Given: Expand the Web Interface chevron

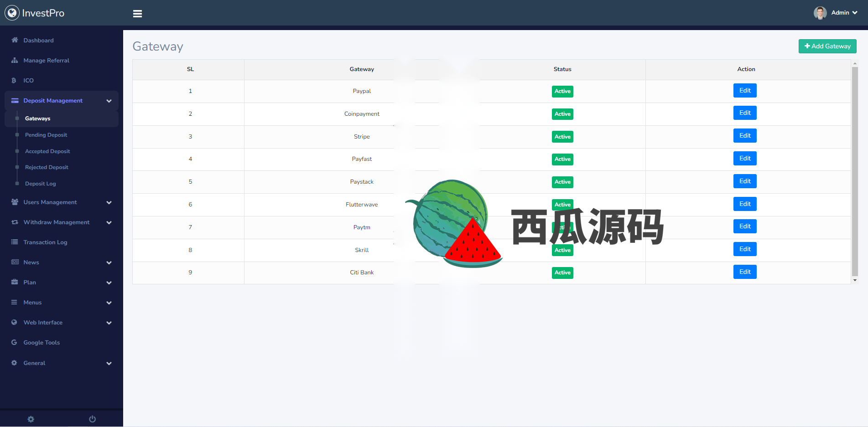Looking at the screenshot, I should coord(109,323).
